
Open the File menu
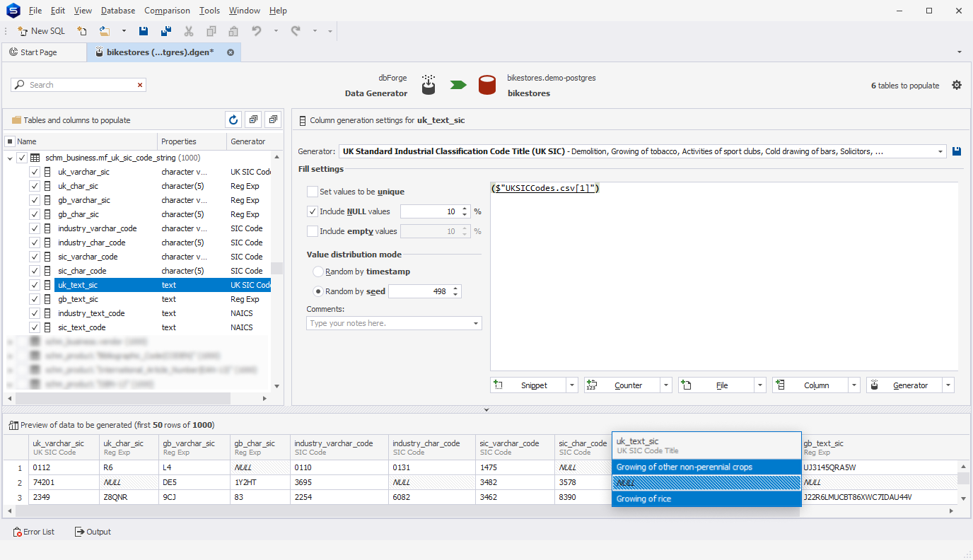35,11
